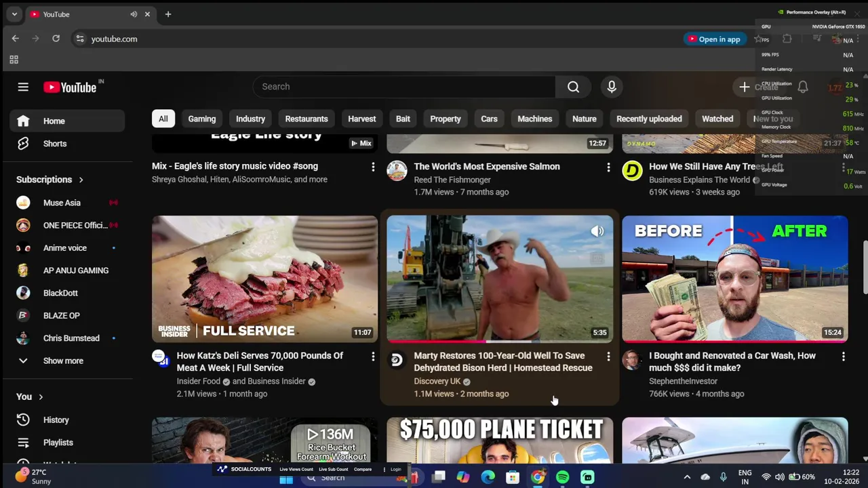868x488 pixels.
Task: Open Shorts from the sidebar
Action: pos(67,144)
